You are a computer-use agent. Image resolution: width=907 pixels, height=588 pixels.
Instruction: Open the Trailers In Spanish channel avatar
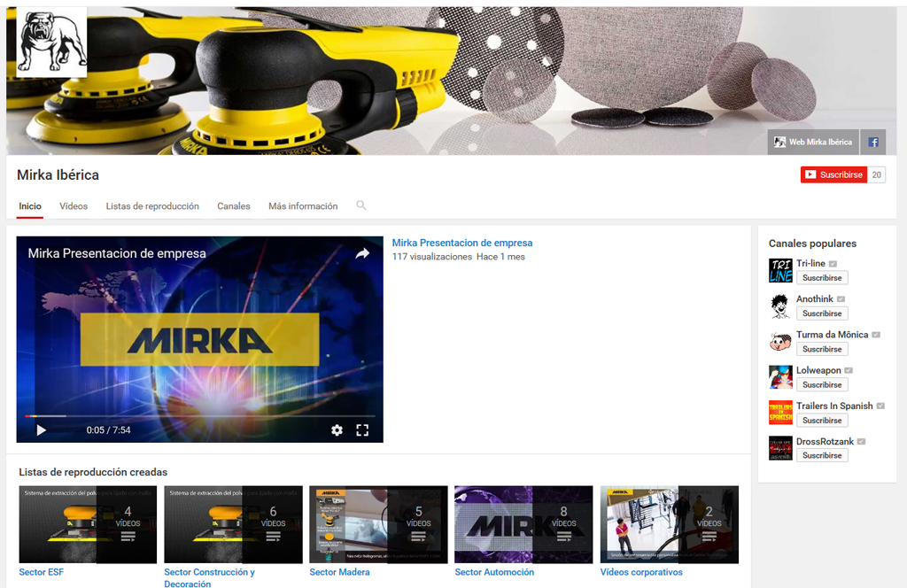[x=780, y=413]
